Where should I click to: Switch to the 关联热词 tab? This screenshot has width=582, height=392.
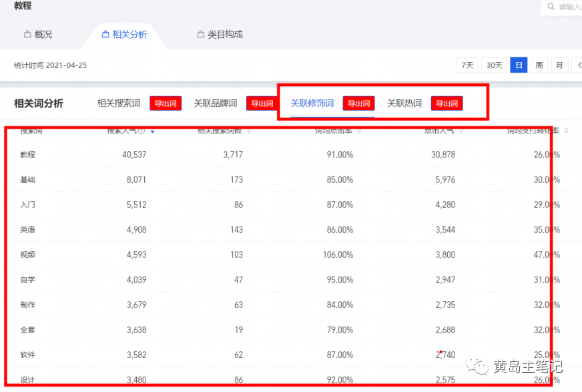[x=404, y=103]
